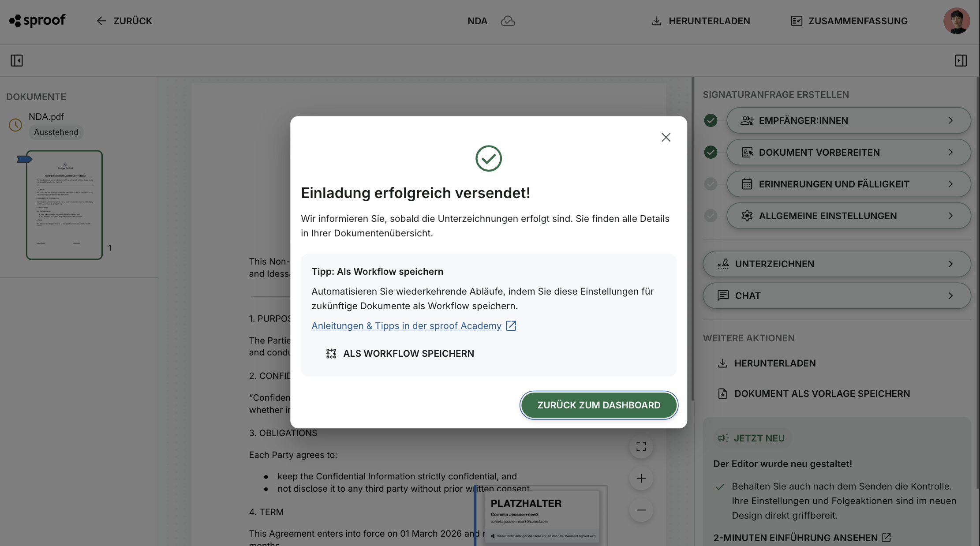The width and height of the screenshot is (980, 546).
Task: Click the JETZT NEU megaphone badge
Action: pos(752,438)
